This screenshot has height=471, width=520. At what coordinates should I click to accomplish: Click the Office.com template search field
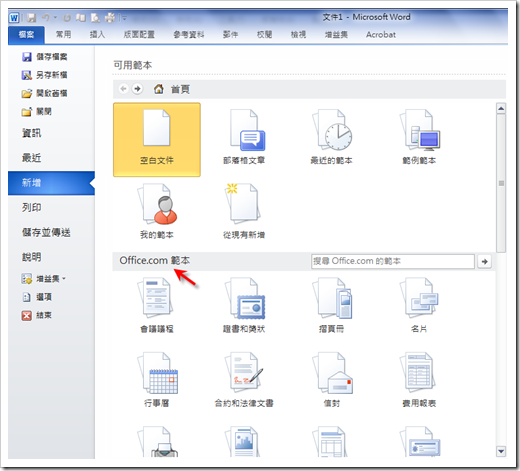click(393, 261)
